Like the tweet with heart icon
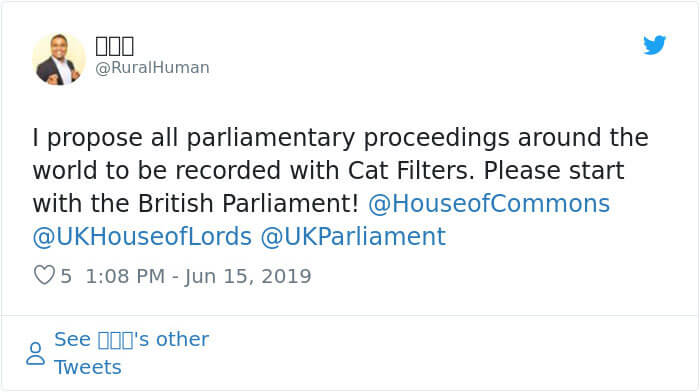 pyautogui.click(x=44, y=275)
